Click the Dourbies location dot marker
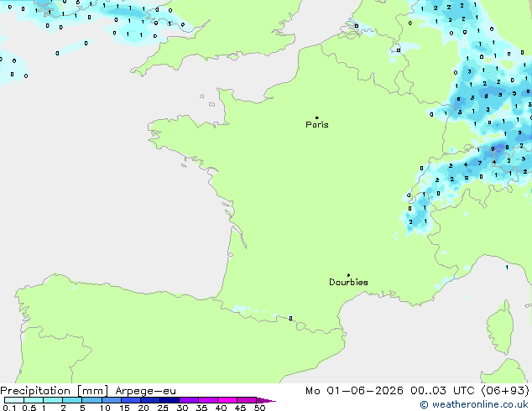Viewport: 532px width, 411px height. 348,275
